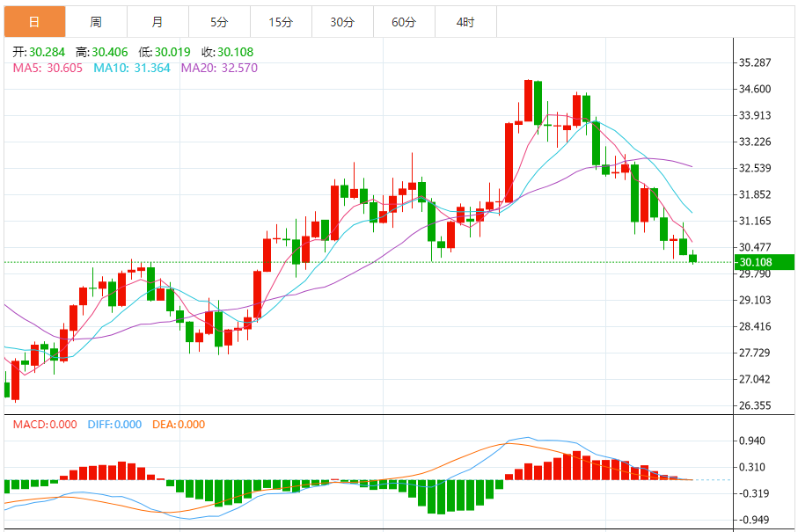The width and height of the screenshot is (798, 532).
Task: Open the 4时 interval tab
Action: pyautogui.click(x=465, y=22)
